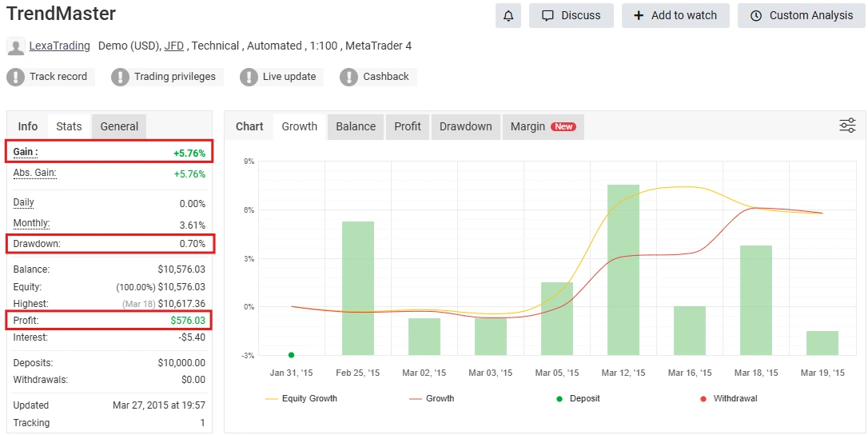
Task: Click the Trading privileges warning icon
Action: 121,77
